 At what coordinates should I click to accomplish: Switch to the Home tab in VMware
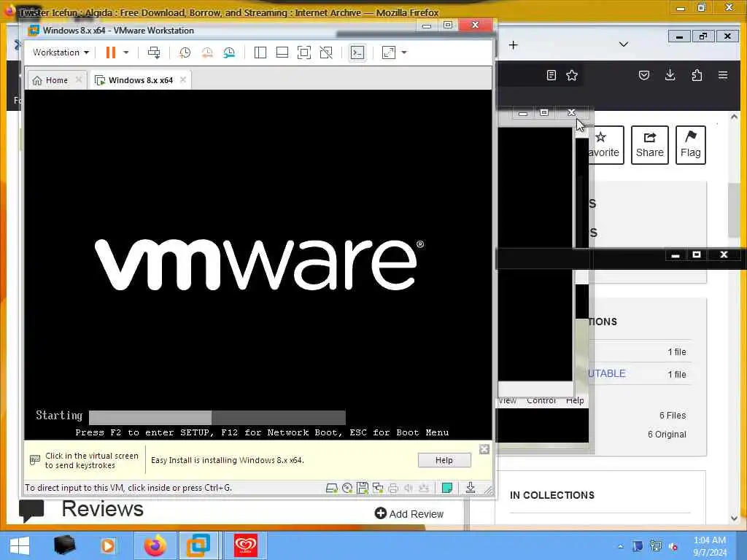pyautogui.click(x=50, y=80)
